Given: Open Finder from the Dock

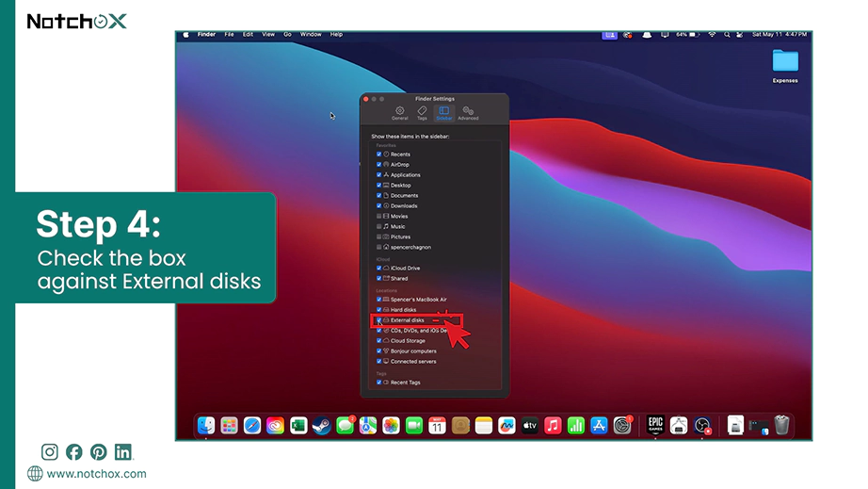Looking at the screenshot, I should pos(206,425).
